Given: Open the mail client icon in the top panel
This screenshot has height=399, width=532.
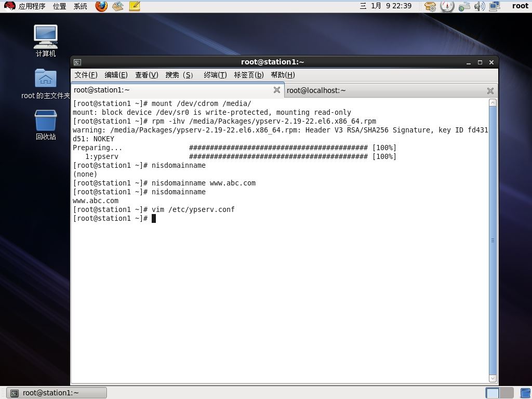Looking at the screenshot, I should tap(118, 6).
